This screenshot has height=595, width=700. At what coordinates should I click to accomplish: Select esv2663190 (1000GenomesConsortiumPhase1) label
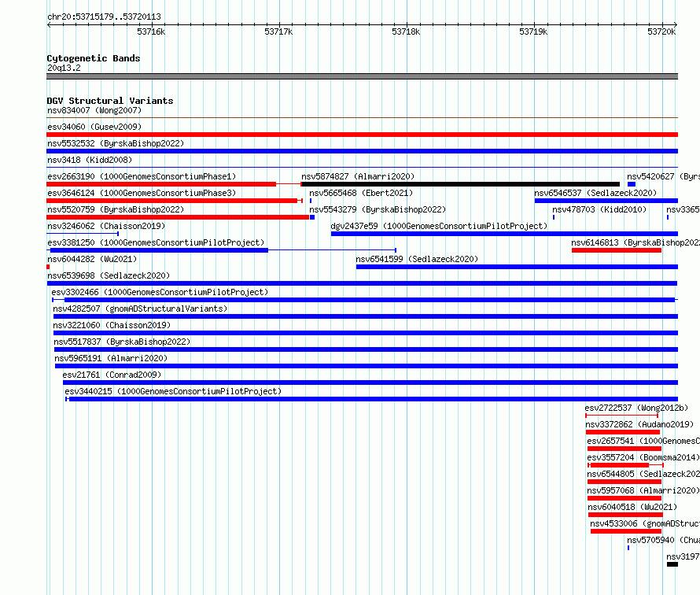[142, 176]
